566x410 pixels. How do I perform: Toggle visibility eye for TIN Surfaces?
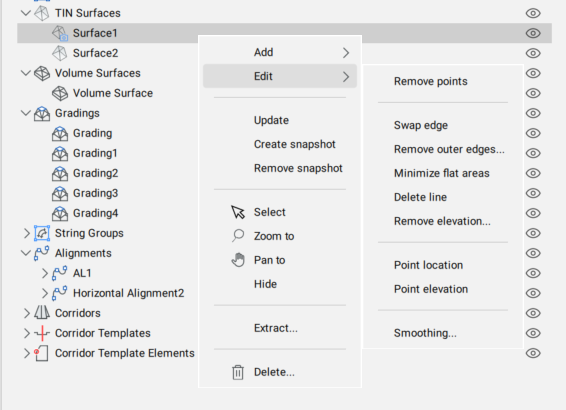click(533, 13)
